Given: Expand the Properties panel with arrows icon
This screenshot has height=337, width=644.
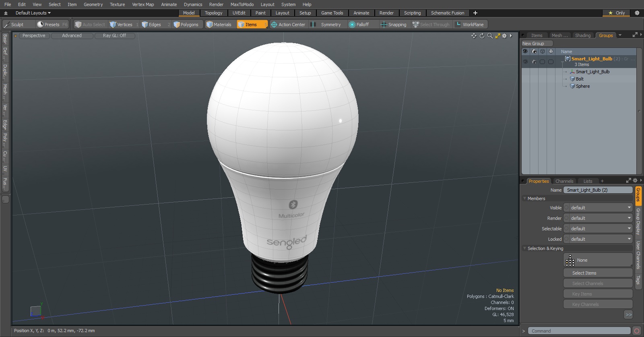Looking at the screenshot, I should pyautogui.click(x=629, y=180).
